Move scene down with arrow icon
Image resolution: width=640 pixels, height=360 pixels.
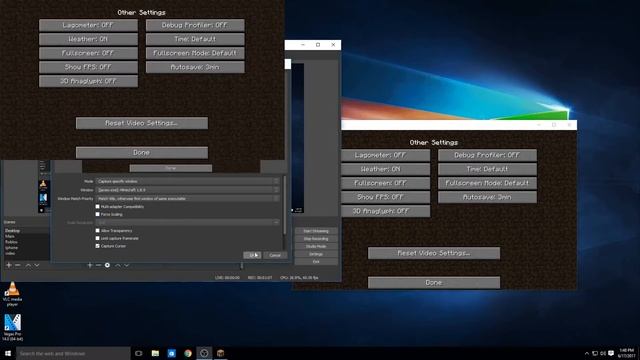pyautogui.click(x=37, y=265)
